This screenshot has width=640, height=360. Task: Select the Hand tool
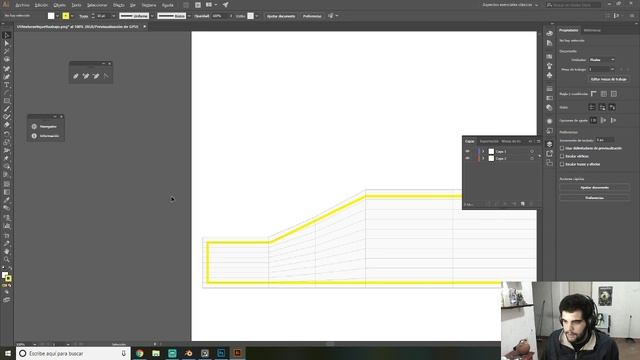pyautogui.click(x=7, y=251)
